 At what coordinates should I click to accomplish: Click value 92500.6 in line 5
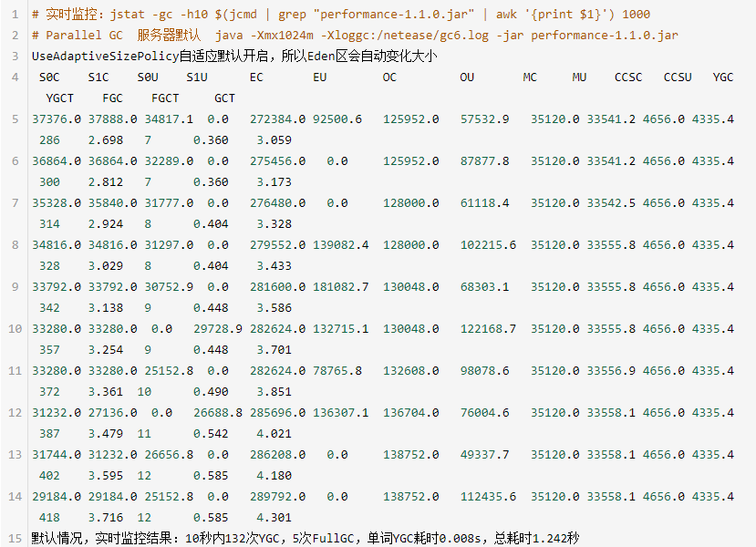337,119
